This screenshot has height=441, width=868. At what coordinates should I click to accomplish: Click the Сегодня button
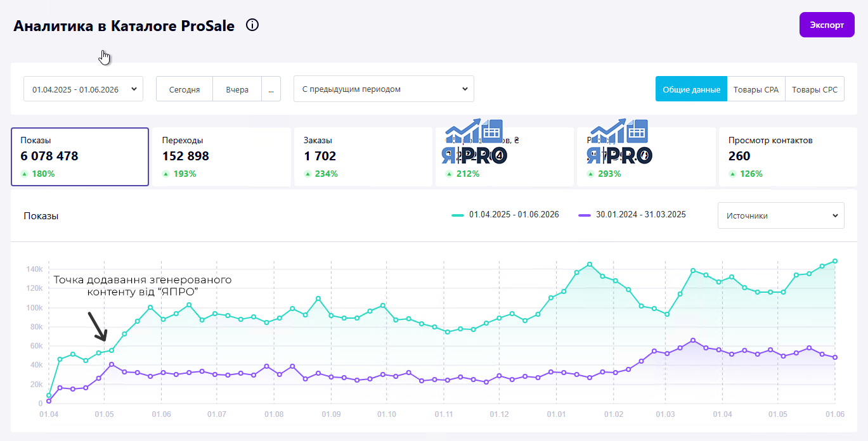185,89
